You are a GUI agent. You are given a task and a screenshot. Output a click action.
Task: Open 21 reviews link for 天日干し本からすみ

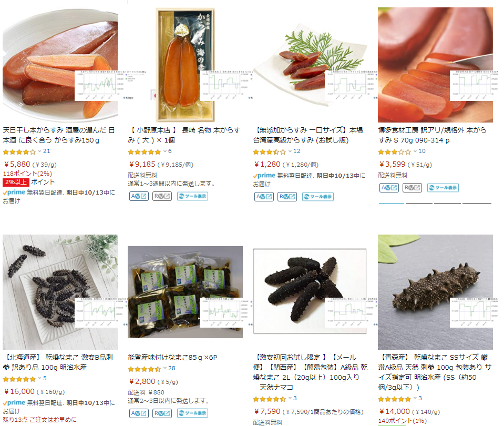47,151
